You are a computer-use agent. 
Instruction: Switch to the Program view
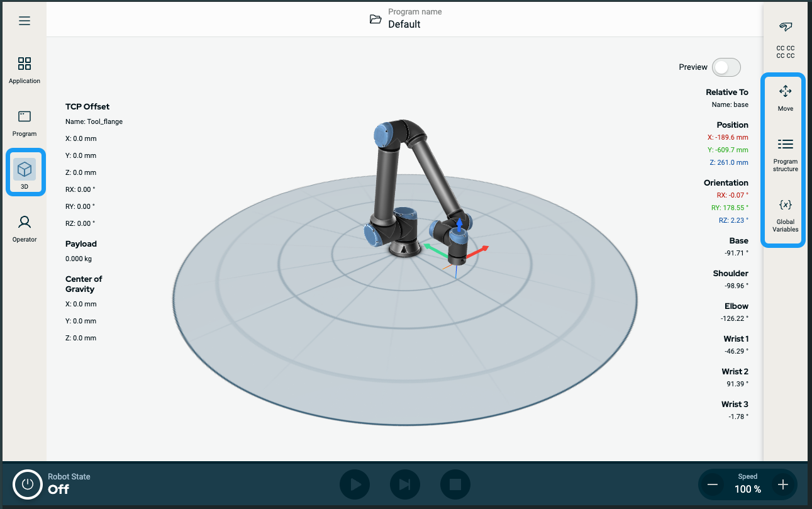tap(25, 122)
